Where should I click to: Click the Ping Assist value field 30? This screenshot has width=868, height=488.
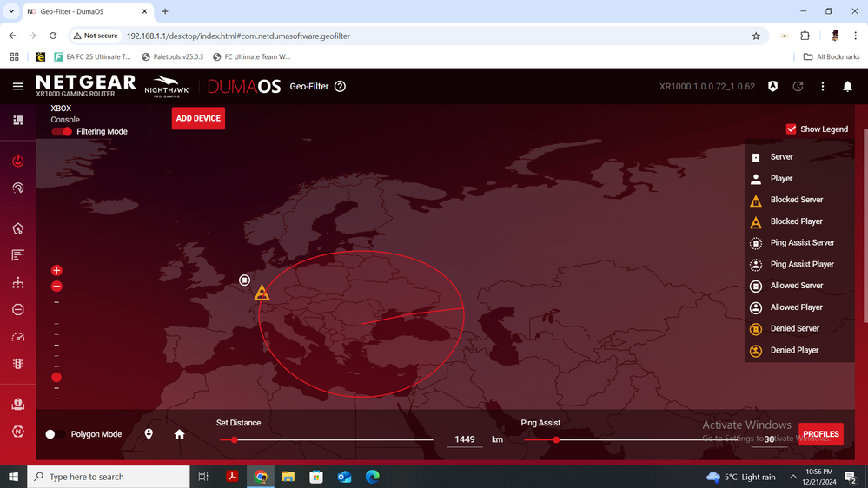pos(769,439)
